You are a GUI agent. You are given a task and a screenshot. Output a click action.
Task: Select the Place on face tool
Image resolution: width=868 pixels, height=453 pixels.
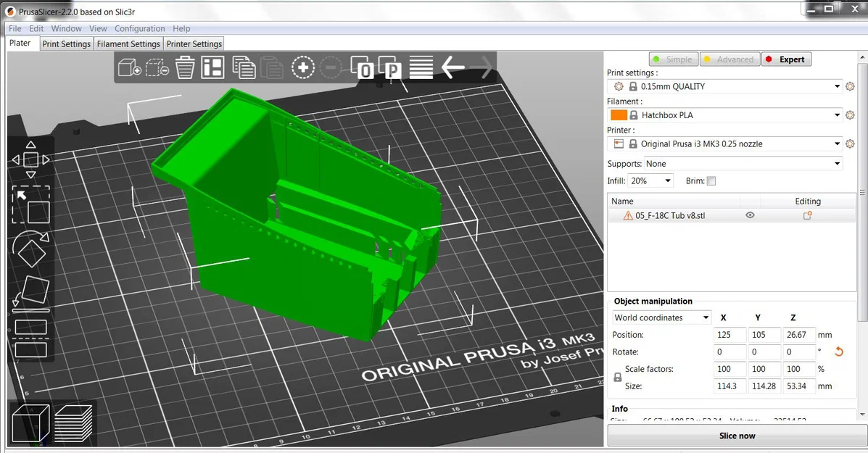31,294
